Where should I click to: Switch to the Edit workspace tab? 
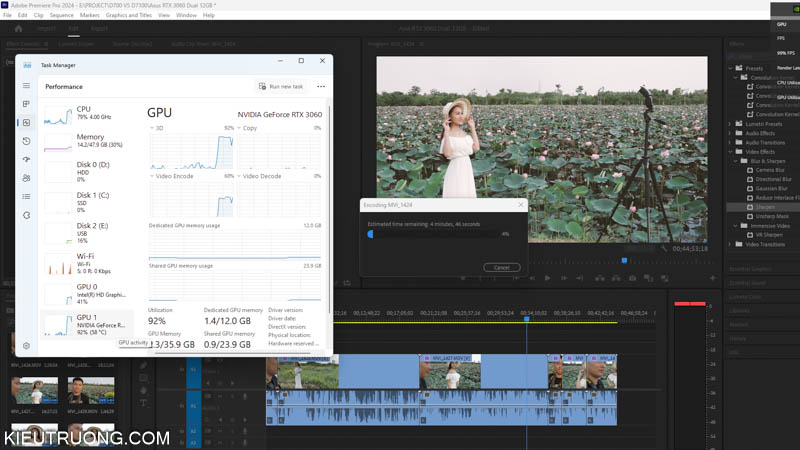(x=73, y=29)
